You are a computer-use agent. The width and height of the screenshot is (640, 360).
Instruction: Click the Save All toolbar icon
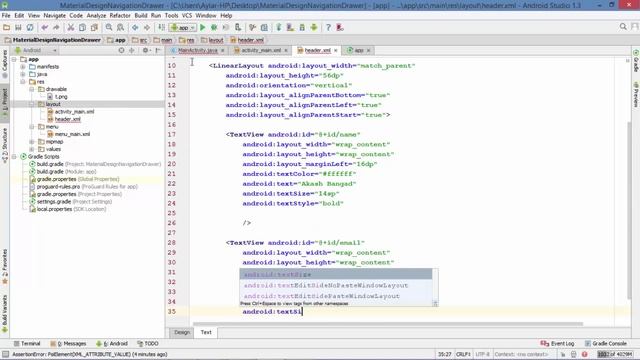(x=18, y=27)
